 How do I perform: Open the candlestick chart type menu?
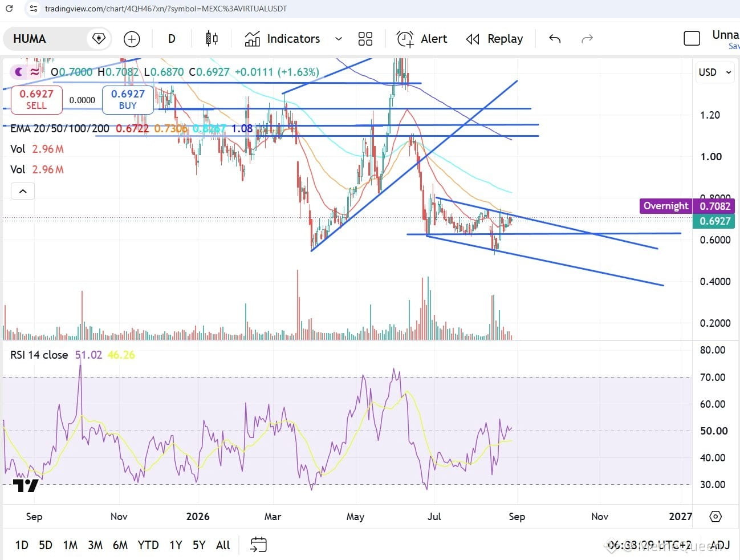[x=212, y=39]
